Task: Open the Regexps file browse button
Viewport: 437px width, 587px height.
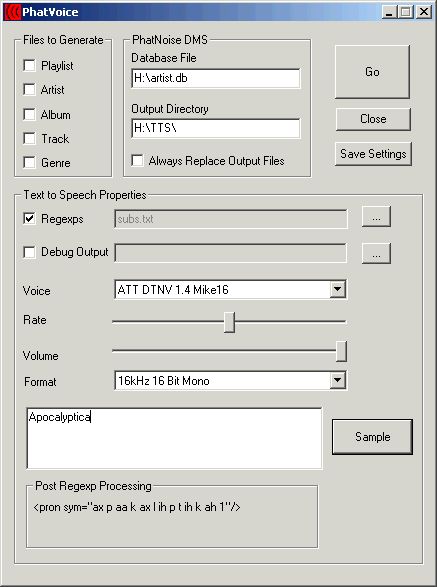Action: click(x=376, y=217)
